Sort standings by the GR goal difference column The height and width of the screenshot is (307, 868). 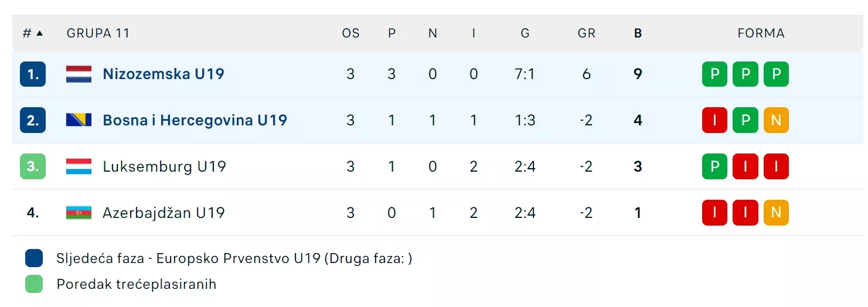pos(586,33)
